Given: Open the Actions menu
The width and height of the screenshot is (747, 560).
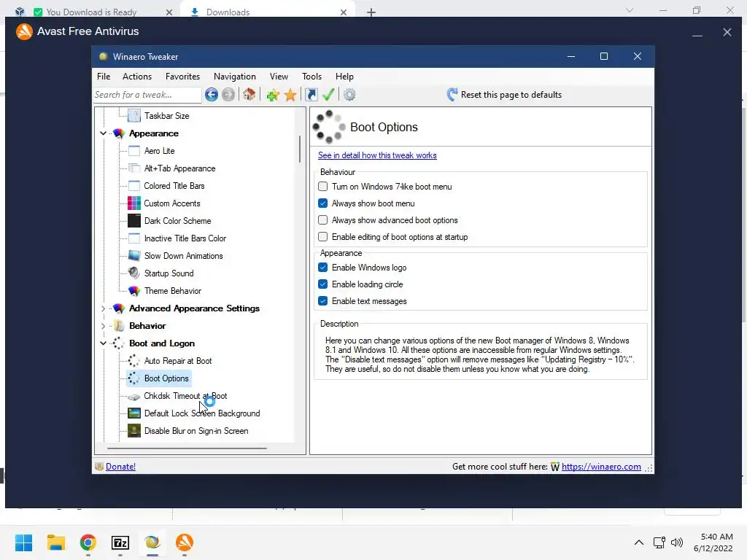Looking at the screenshot, I should pyautogui.click(x=137, y=77).
